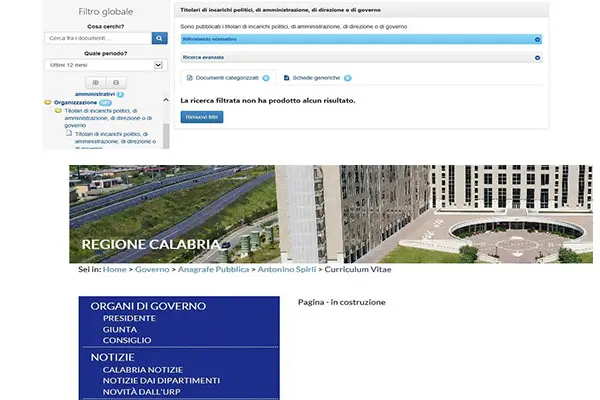Click the Organizzazione folder icon
600x400 pixels.
click(48, 103)
